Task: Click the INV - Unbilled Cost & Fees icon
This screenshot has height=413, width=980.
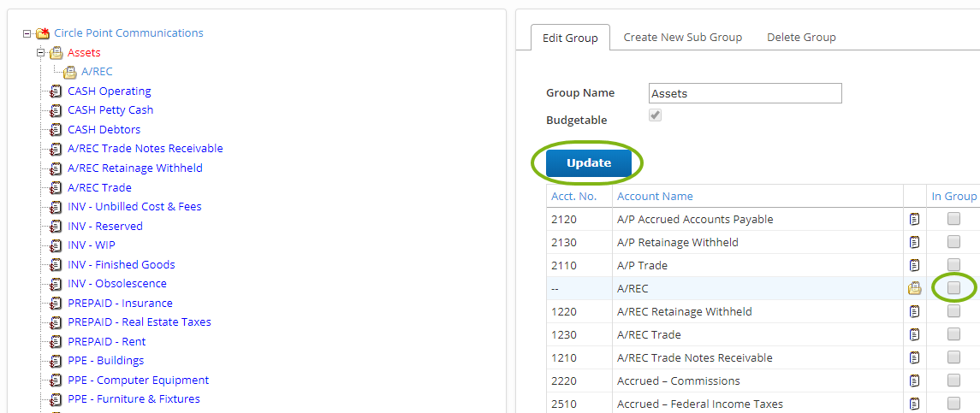Action: [56, 207]
